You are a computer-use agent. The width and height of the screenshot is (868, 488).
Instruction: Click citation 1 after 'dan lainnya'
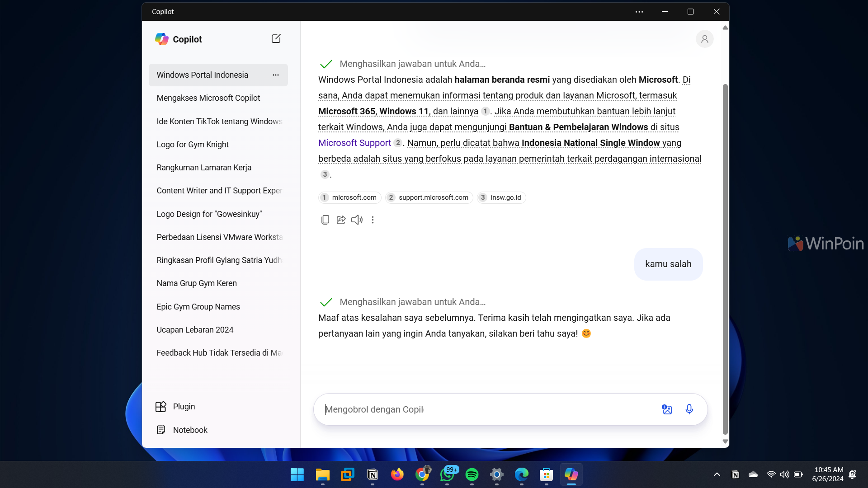click(x=485, y=111)
